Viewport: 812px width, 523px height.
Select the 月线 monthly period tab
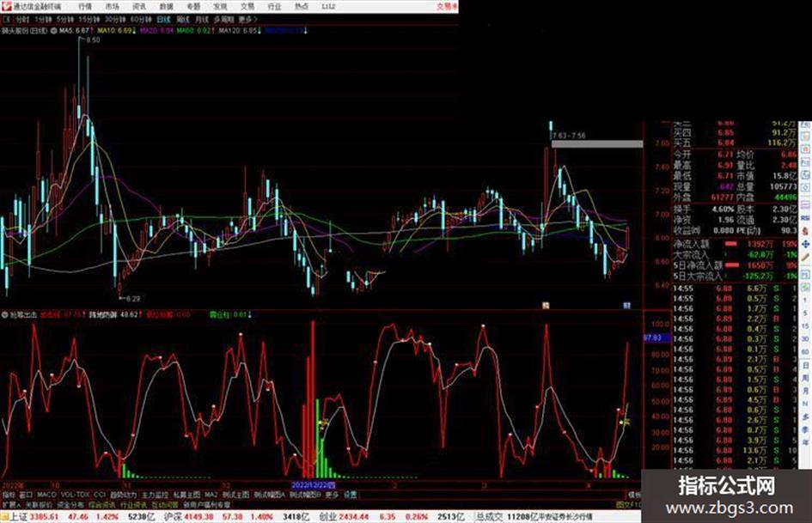pyautogui.click(x=201, y=20)
